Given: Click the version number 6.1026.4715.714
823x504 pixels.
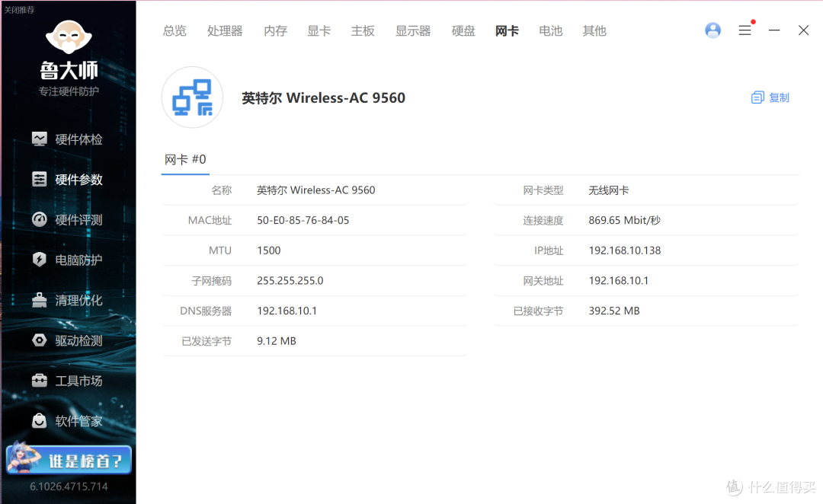Looking at the screenshot, I should 69,486.
